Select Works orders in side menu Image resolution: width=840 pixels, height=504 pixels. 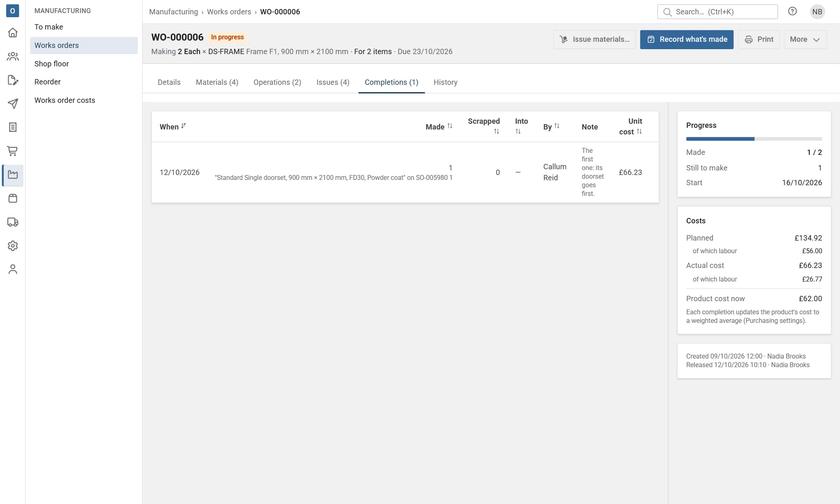click(84, 45)
